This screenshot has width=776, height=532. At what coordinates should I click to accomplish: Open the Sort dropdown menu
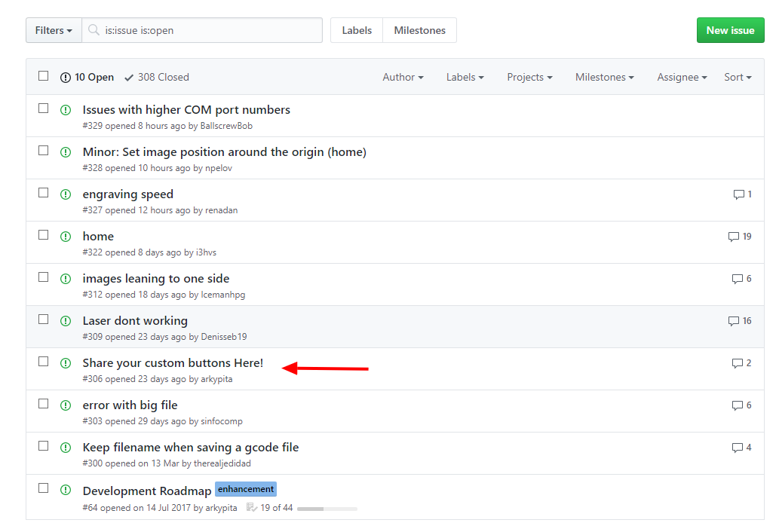tap(738, 78)
